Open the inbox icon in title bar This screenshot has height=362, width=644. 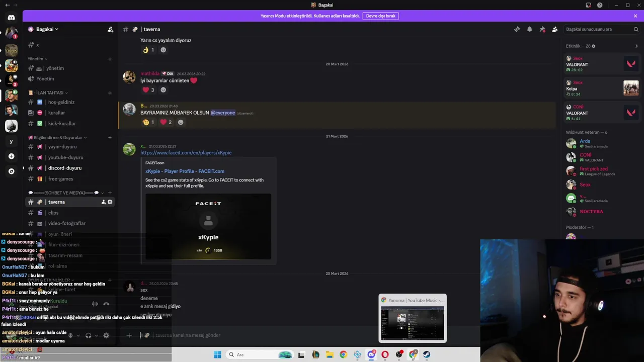coord(588,5)
